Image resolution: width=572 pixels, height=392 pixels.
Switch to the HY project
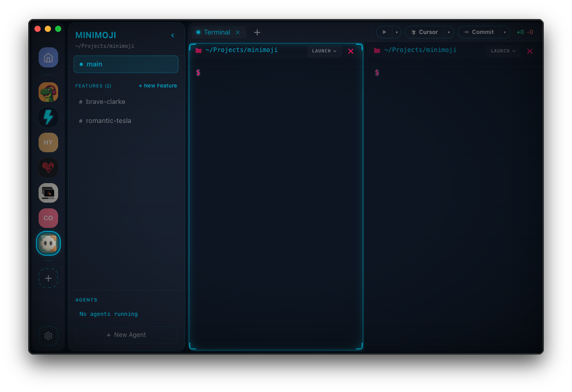(48, 142)
